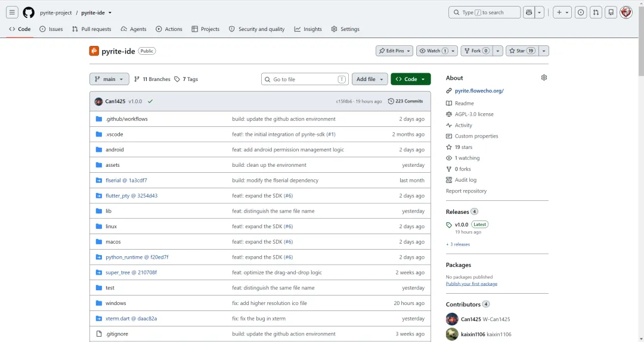Open the 223 Commits history
The width and height of the screenshot is (644, 342).
click(x=405, y=101)
